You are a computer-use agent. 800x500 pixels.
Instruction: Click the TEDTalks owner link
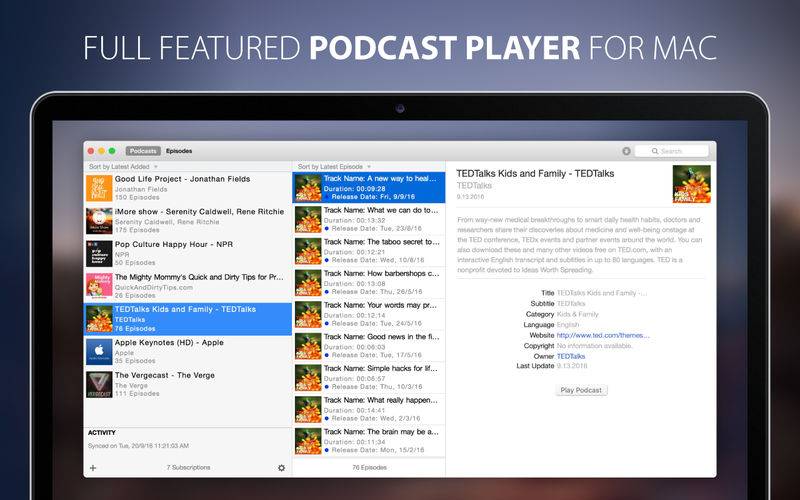(x=571, y=356)
